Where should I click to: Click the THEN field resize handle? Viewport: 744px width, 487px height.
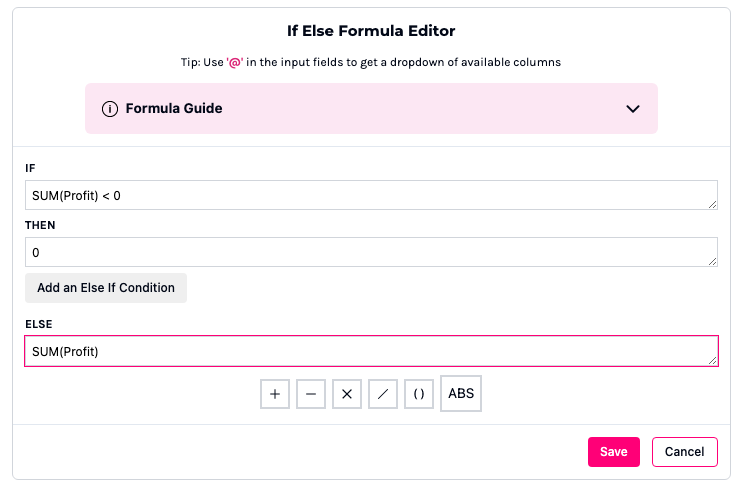point(712,261)
